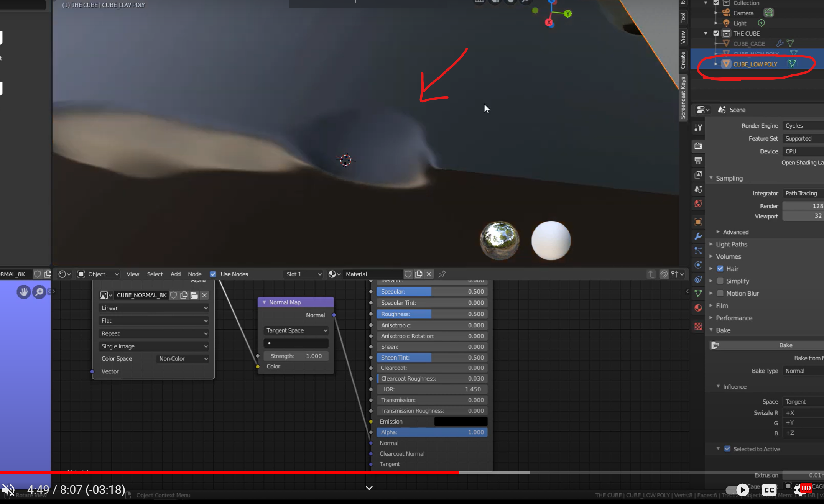Open the Flat projection dropdown
Image resolution: width=824 pixels, height=504 pixels.
pyautogui.click(x=154, y=320)
